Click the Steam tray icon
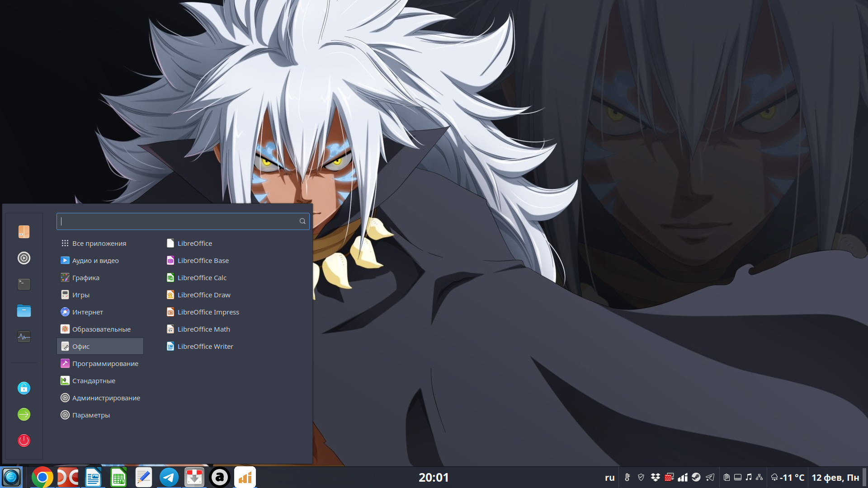The image size is (868, 488). click(696, 477)
